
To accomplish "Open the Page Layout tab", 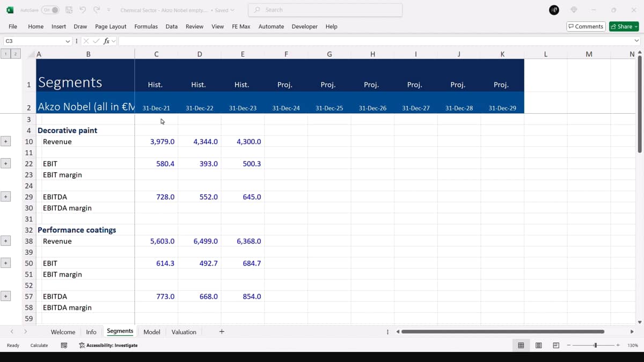I will point(111,26).
